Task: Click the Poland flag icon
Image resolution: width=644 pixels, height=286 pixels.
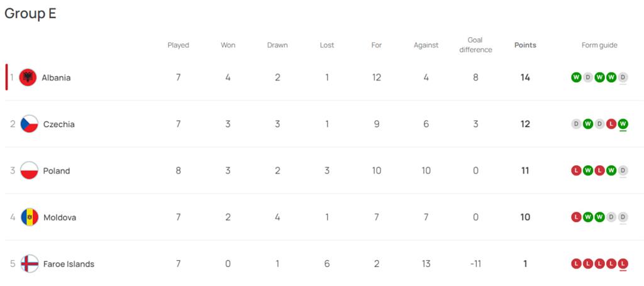Action: 29,171
